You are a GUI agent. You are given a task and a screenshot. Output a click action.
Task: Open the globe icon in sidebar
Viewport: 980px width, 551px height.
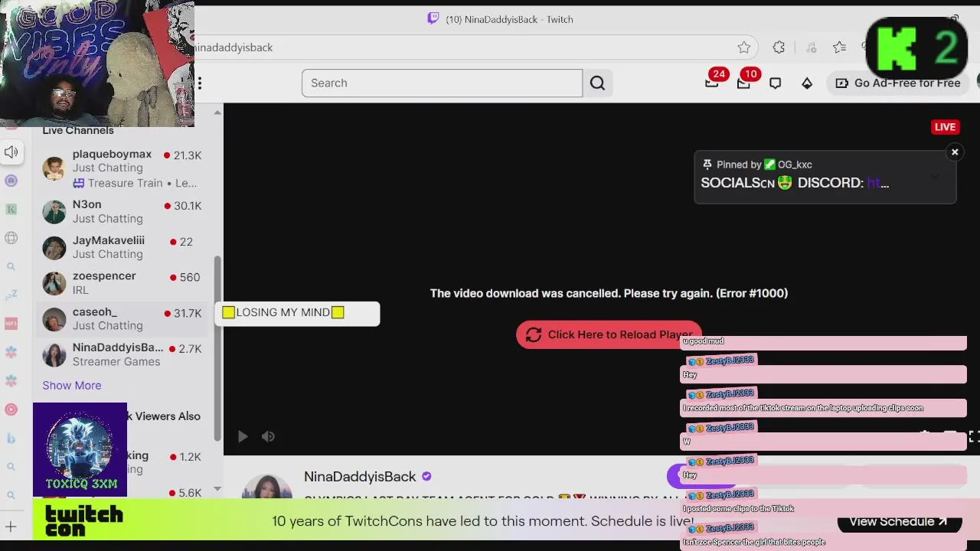coord(11,238)
